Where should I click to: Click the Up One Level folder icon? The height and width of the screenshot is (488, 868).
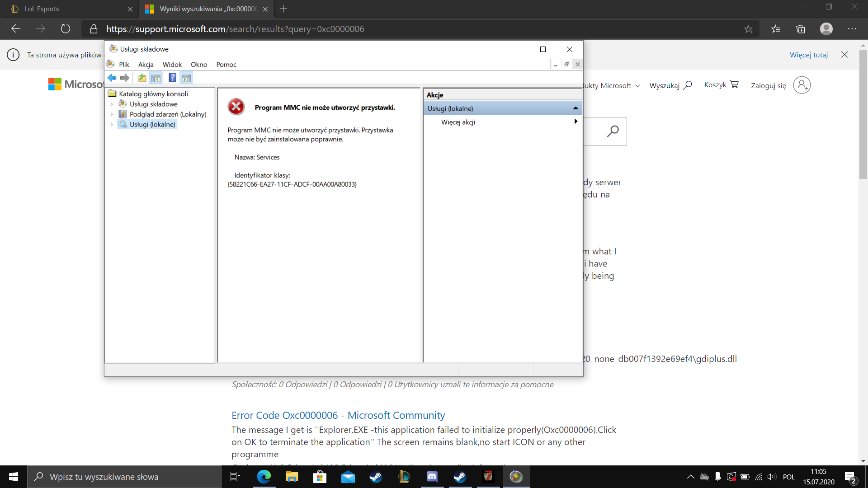point(142,78)
